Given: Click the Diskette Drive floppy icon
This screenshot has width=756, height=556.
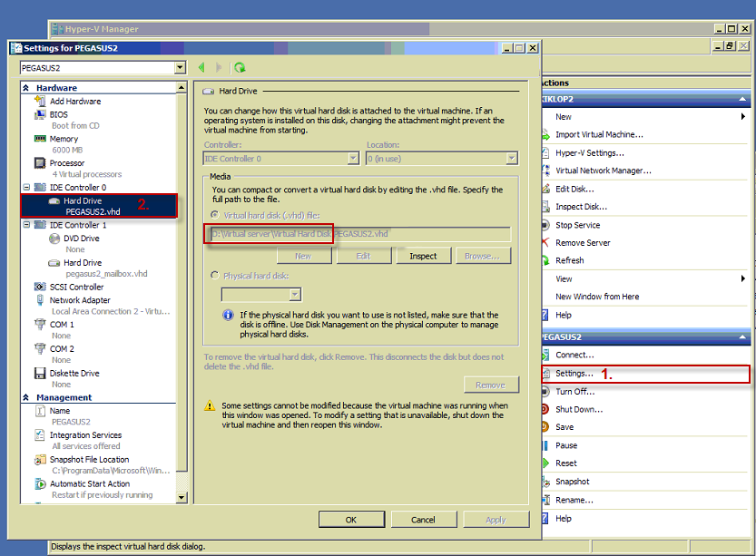Looking at the screenshot, I should [40, 374].
